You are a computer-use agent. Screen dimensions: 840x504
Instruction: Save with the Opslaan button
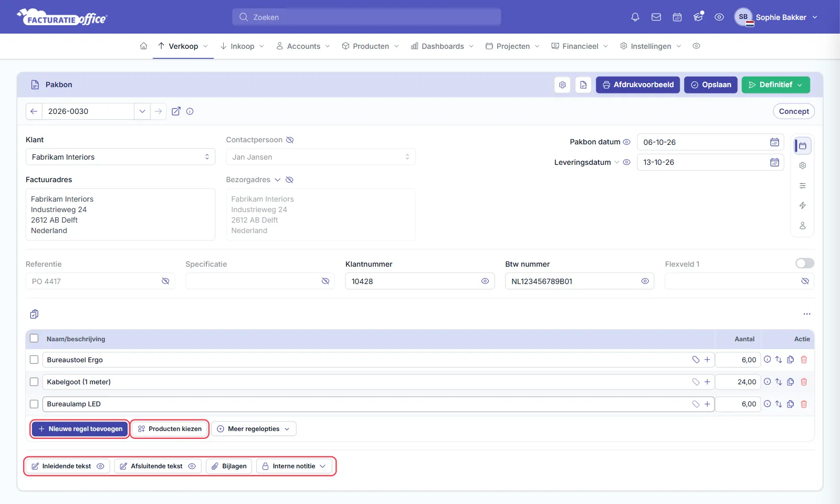click(x=711, y=85)
